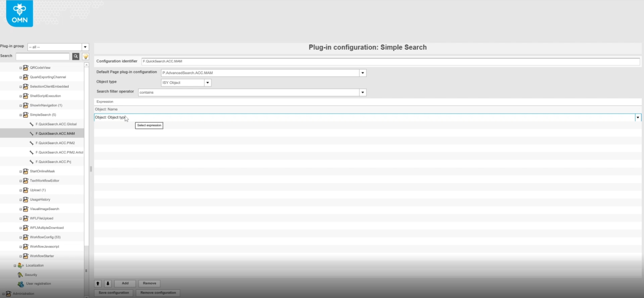
Task: Click the VisualImageSearch plug-in icon
Action: 25,209
